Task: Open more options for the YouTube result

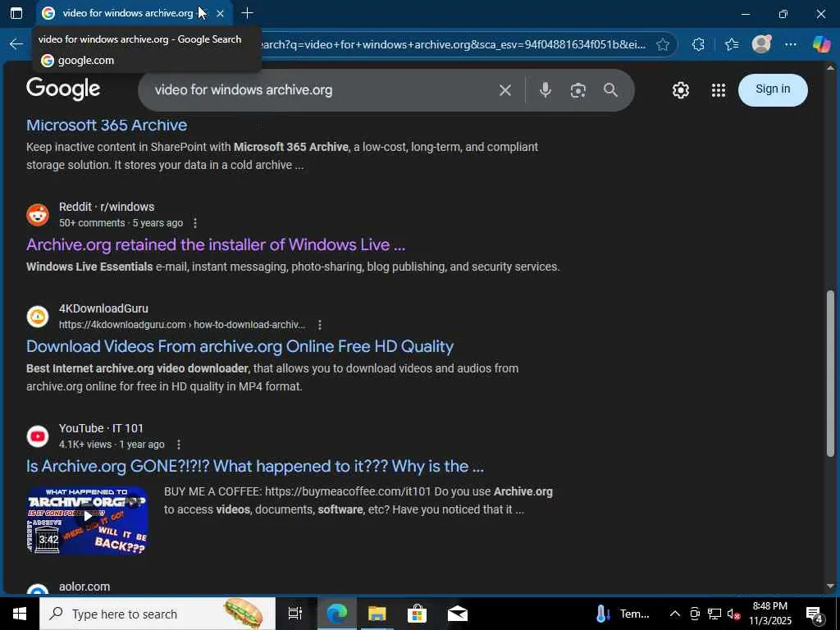Action: [179, 444]
